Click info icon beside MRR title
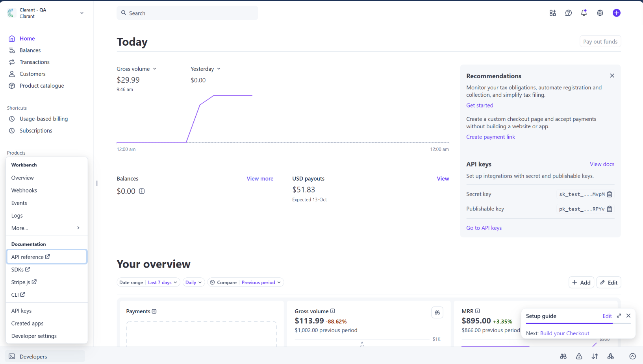The height and width of the screenshot is (364, 643). click(478, 311)
